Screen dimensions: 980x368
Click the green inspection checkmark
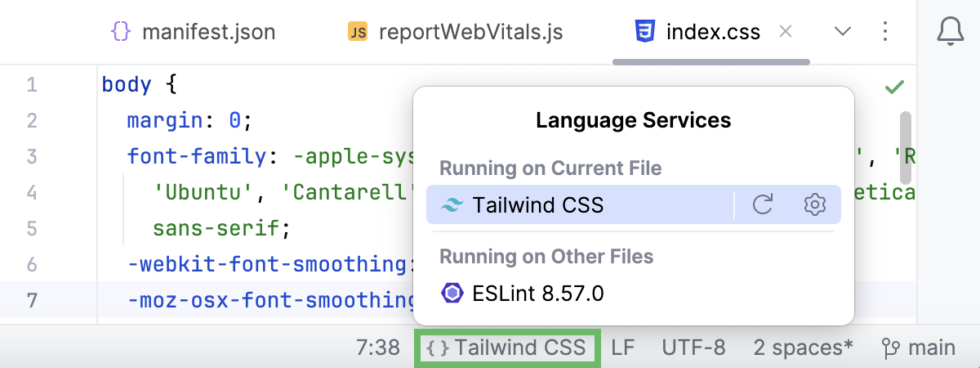click(895, 86)
